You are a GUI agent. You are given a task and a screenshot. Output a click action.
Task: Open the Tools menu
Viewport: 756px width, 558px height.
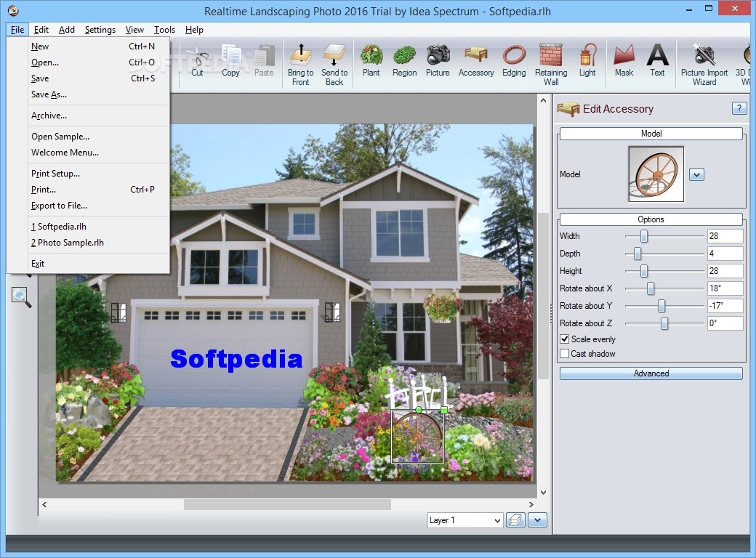[x=164, y=29]
